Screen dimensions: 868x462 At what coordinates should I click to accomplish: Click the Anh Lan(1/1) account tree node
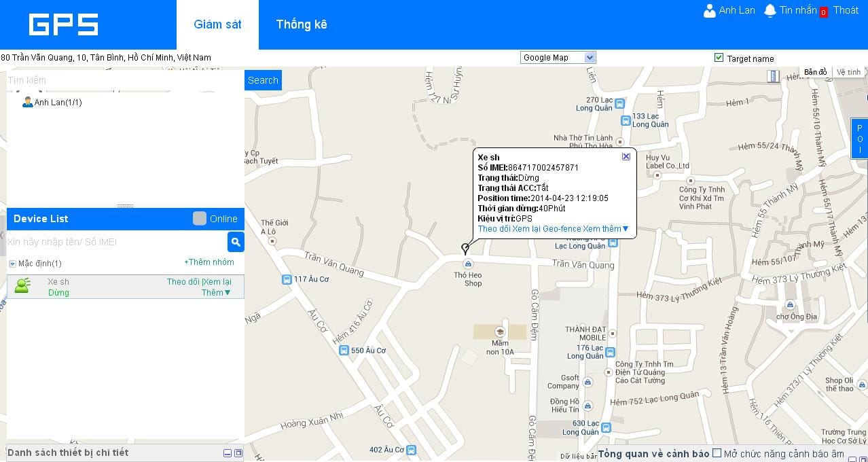52,102
